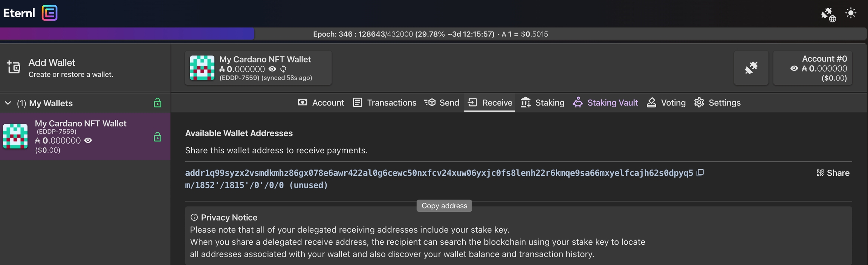Image resolution: width=868 pixels, height=265 pixels.
Task: Click the Eternl logo icon
Action: [49, 13]
